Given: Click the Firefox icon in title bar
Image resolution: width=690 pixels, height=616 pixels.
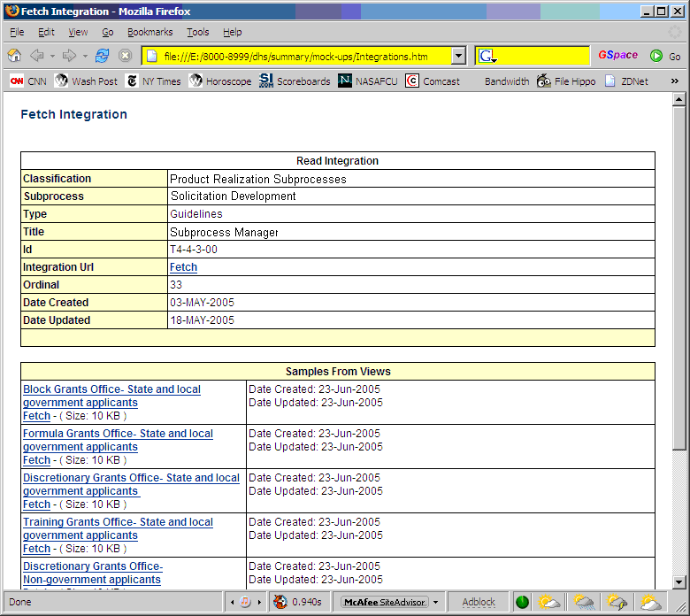Looking at the screenshot, I should 12,11.
